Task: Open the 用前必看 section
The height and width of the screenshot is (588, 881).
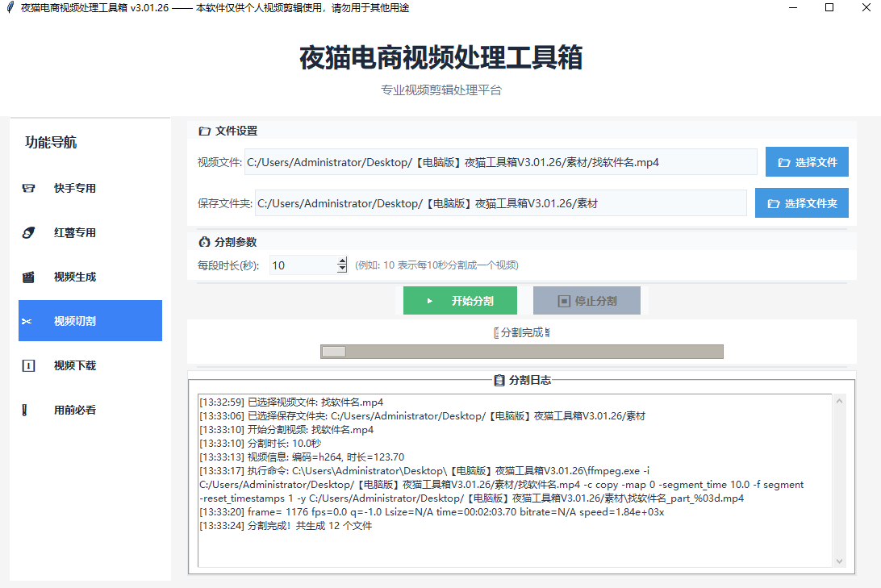Action: 90,409
